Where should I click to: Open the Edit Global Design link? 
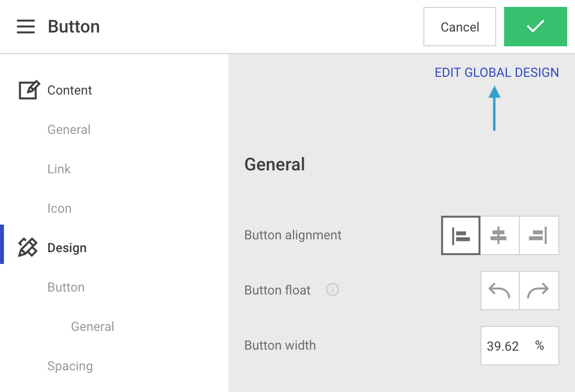pyautogui.click(x=497, y=72)
